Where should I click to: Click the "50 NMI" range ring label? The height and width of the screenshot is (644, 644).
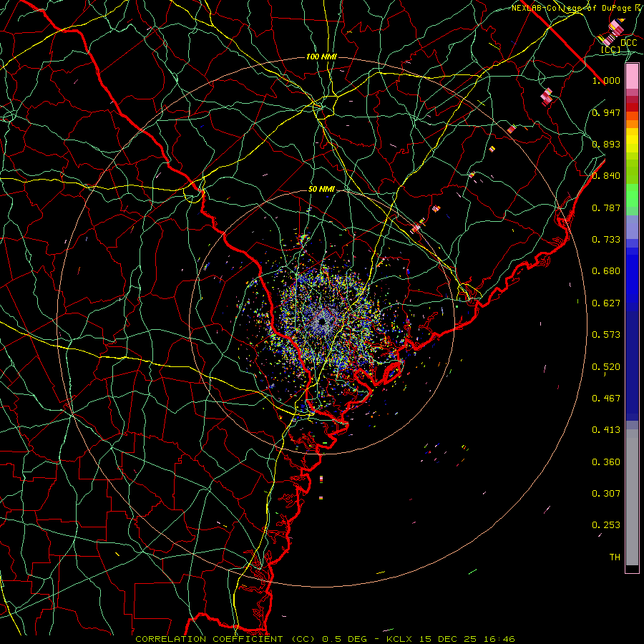point(321,190)
